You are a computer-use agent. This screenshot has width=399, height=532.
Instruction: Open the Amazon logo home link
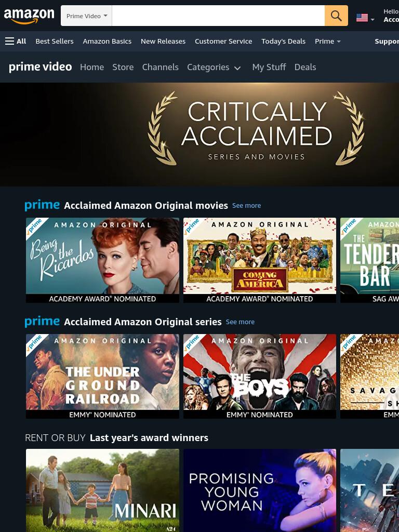[29, 16]
